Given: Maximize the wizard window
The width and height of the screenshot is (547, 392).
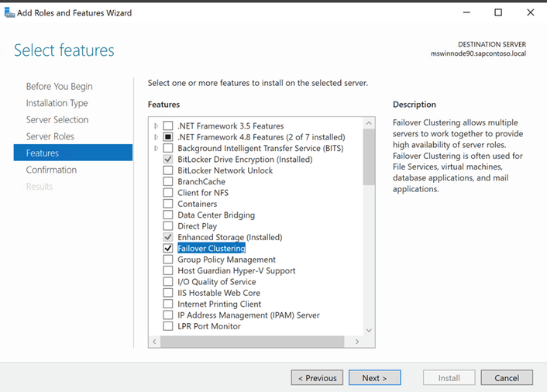Looking at the screenshot, I should (498, 12).
